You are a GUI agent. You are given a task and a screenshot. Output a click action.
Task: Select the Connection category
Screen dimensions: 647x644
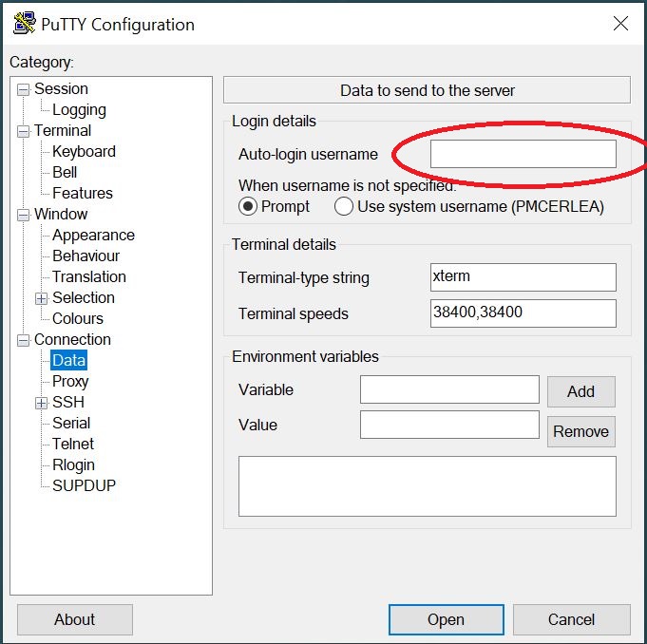(72, 339)
